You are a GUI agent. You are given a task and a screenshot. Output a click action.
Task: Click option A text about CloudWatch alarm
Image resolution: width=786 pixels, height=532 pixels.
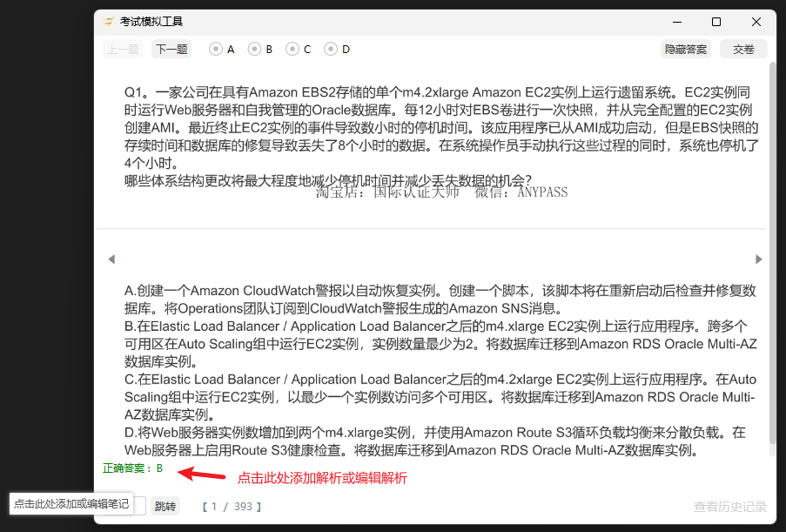point(440,300)
